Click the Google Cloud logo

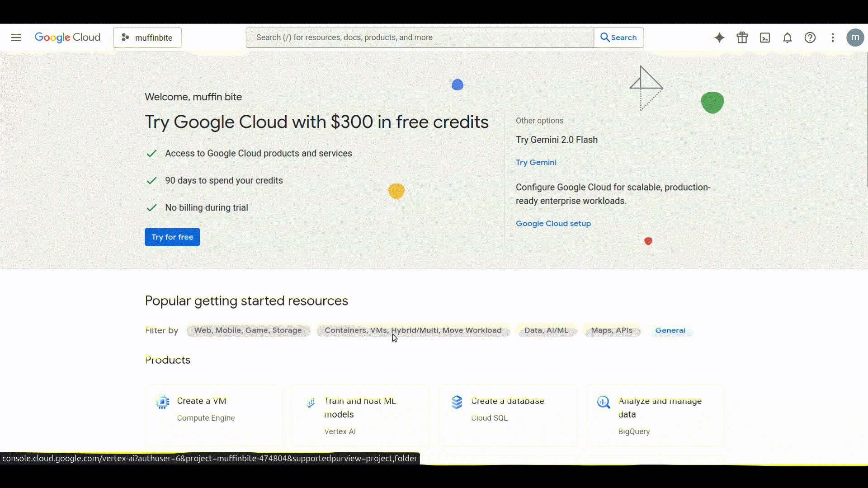tap(67, 38)
